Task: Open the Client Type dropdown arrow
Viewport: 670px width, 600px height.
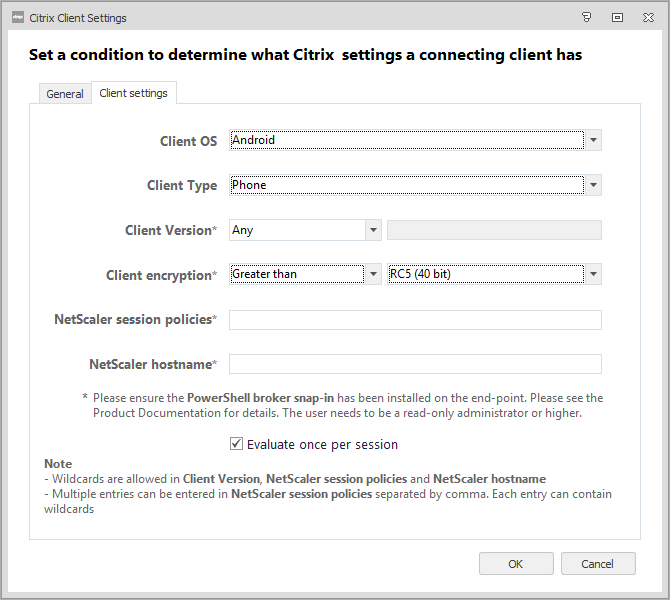Action: coord(594,185)
